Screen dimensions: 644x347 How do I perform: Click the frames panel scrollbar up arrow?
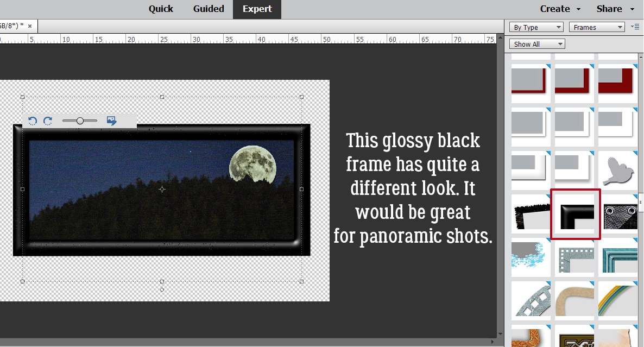641,56
